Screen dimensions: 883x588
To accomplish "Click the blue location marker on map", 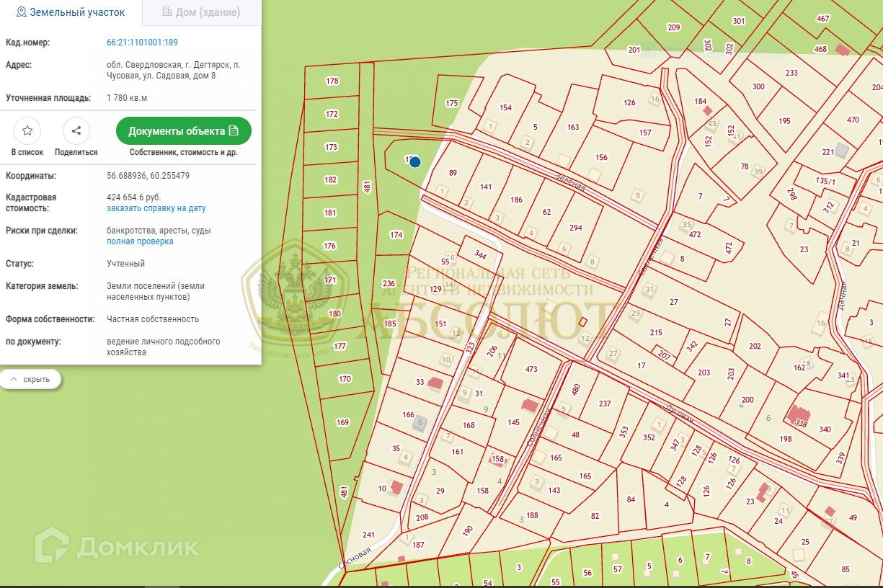I will (x=415, y=162).
